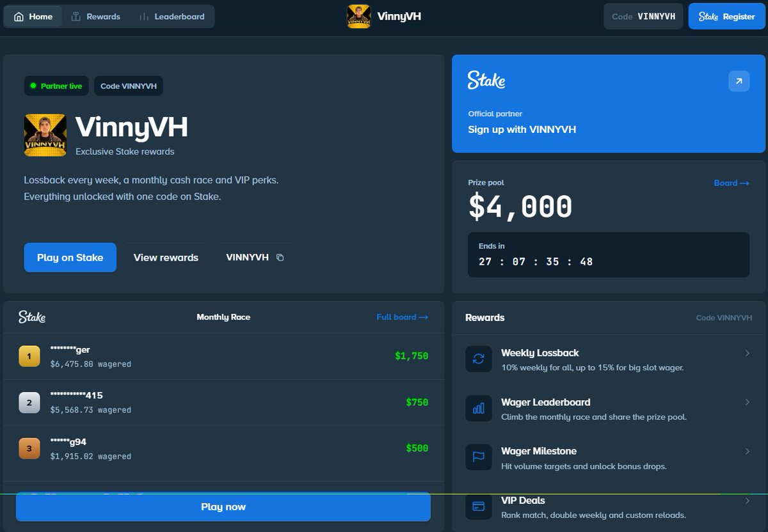Click the Weekly Lossback title
This screenshot has height=532, width=768.
[540, 353]
